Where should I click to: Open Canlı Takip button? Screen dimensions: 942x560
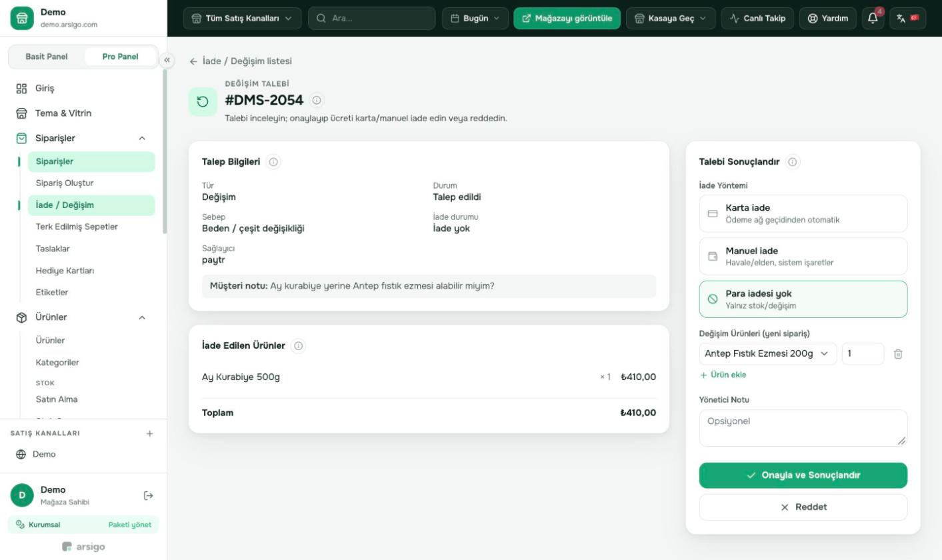pyautogui.click(x=757, y=18)
